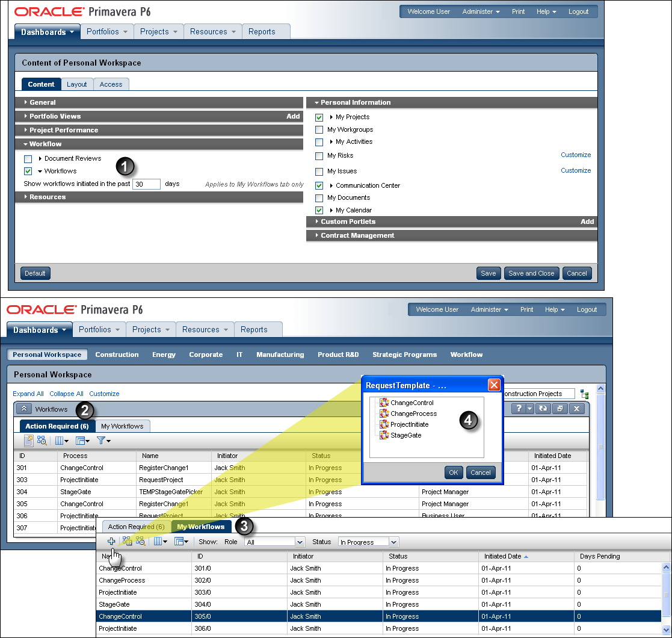Viewport: 672px width, 638px height.
Task: Collapse Workflows portlet with double-chevron icon
Action: (24, 409)
